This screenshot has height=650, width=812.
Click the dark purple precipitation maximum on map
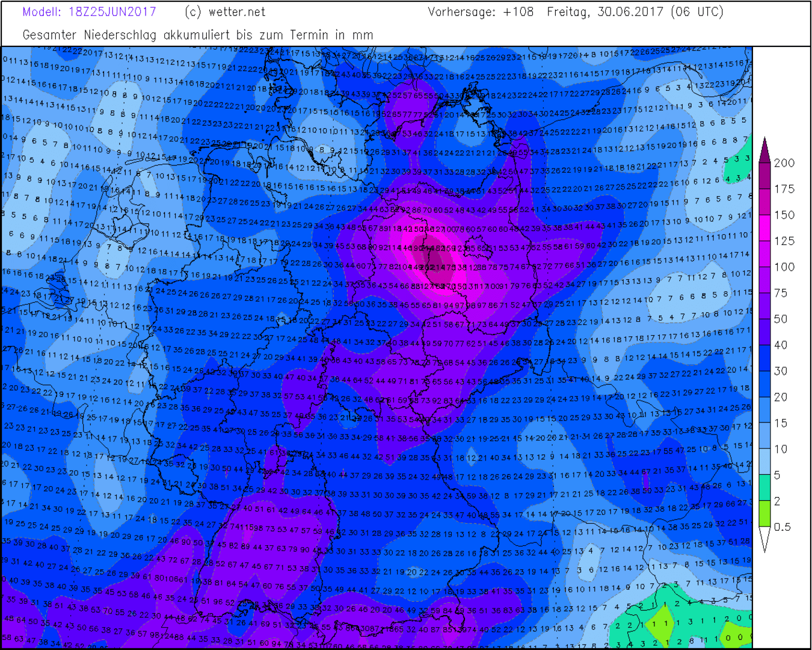coord(433,258)
